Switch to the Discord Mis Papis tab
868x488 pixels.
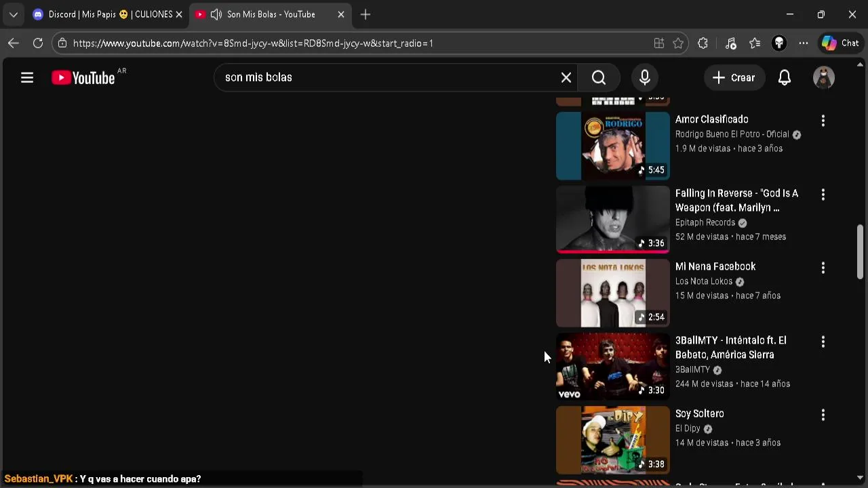tap(105, 14)
